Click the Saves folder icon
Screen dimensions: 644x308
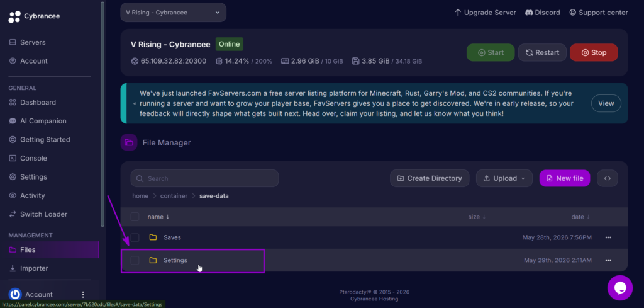153,237
